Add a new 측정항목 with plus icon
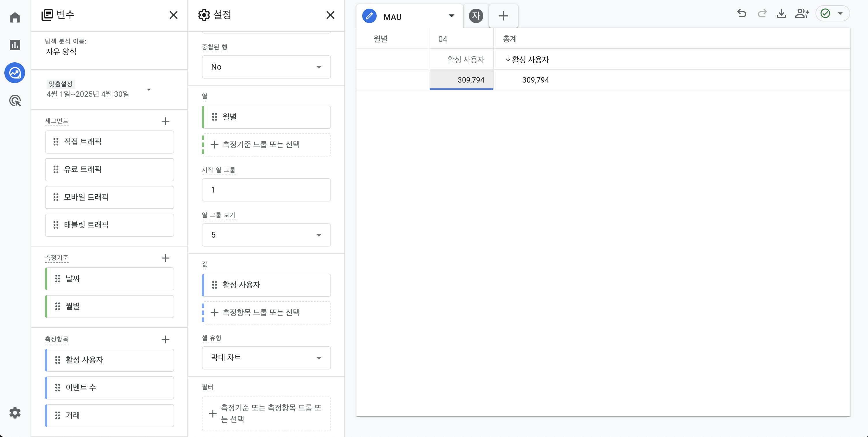Image resolution: width=868 pixels, height=437 pixels. [x=166, y=339]
